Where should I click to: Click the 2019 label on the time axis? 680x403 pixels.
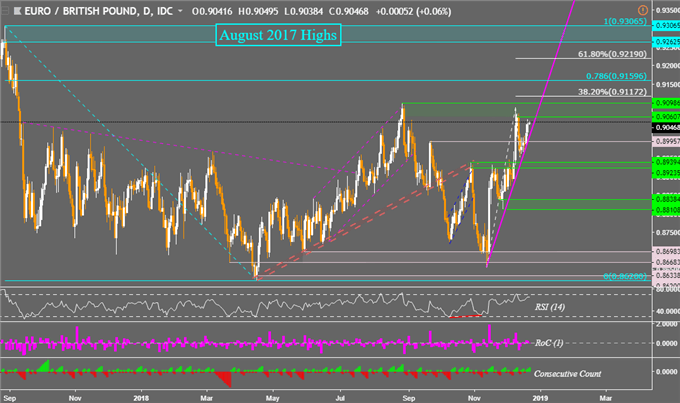(540, 398)
